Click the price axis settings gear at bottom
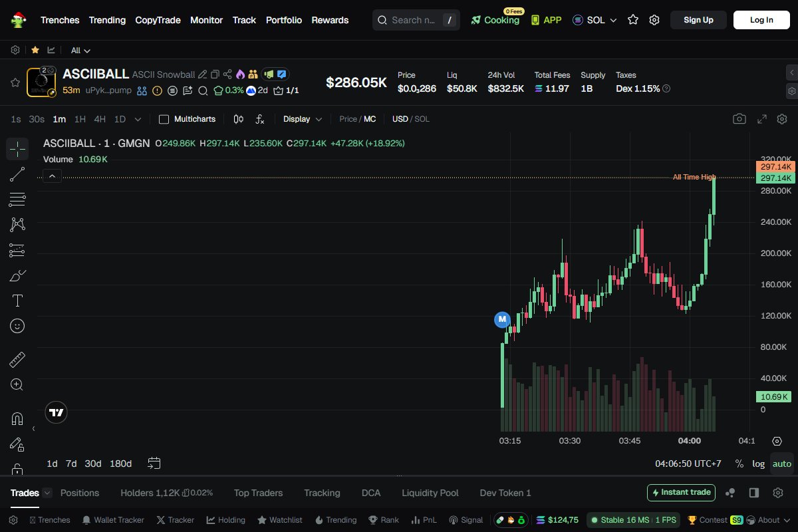The image size is (798, 532). [777, 441]
